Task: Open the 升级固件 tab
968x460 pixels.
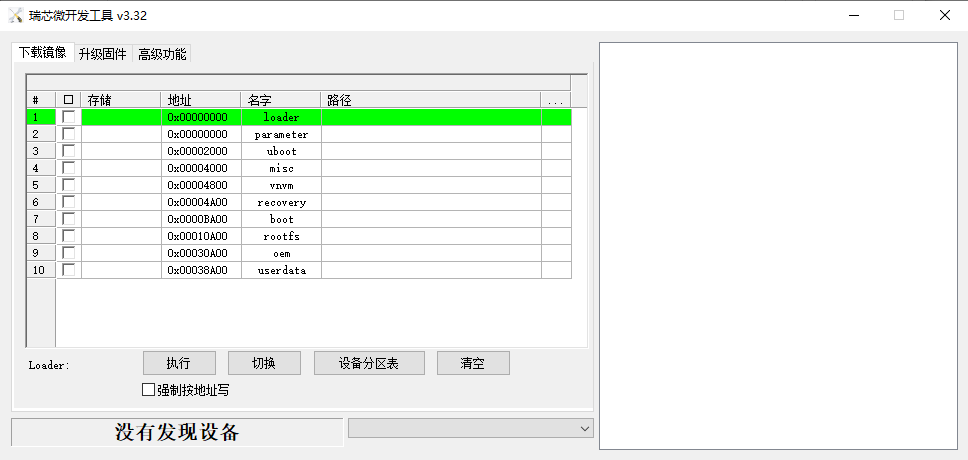Action: tap(102, 54)
